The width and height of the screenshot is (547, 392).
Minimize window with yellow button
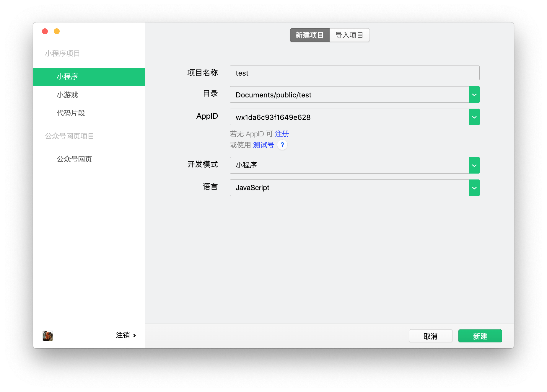[x=57, y=31]
